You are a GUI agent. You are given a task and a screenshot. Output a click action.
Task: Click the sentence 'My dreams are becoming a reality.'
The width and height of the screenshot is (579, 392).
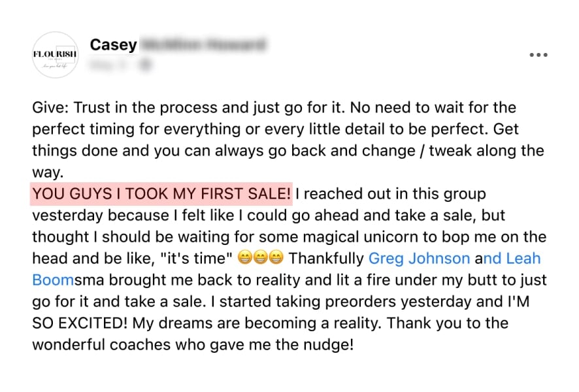tap(257, 323)
